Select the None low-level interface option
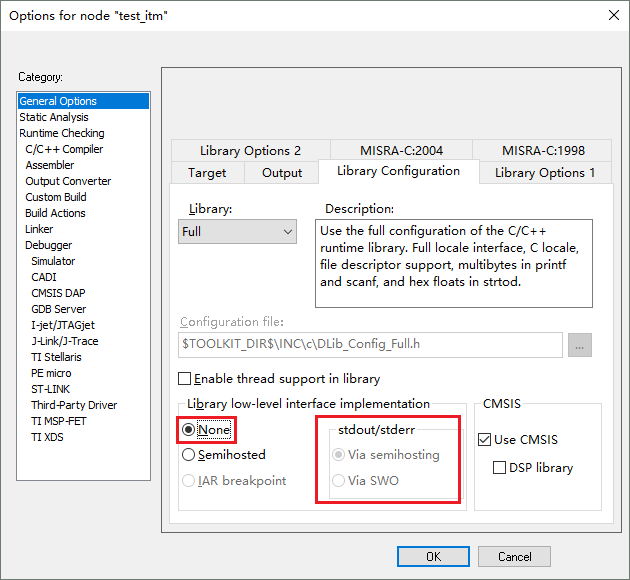This screenshot has width=630, height=580. pos(188,430)
